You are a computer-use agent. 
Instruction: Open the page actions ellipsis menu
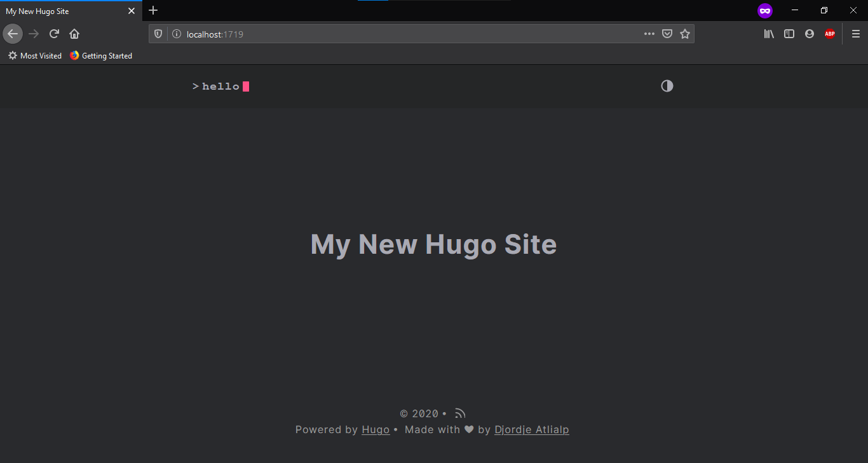coord(649,34)
